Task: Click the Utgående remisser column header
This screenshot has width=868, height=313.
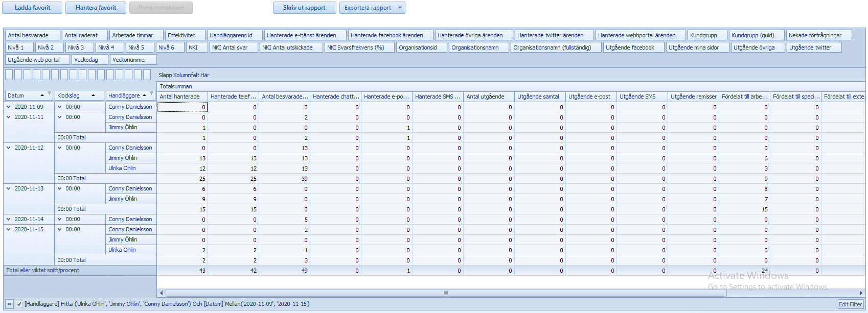Action: point(693,97)
